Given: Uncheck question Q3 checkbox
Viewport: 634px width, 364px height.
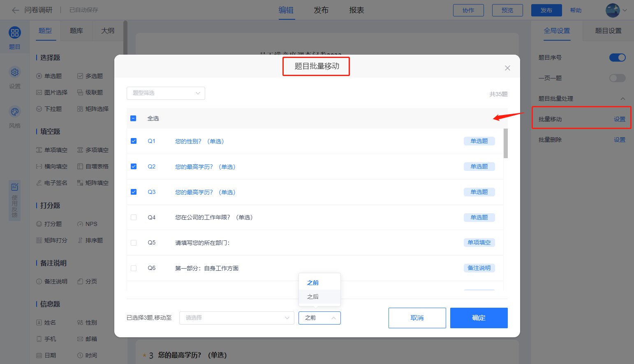Looking at the screenshot, I should [x=134, y=192].
